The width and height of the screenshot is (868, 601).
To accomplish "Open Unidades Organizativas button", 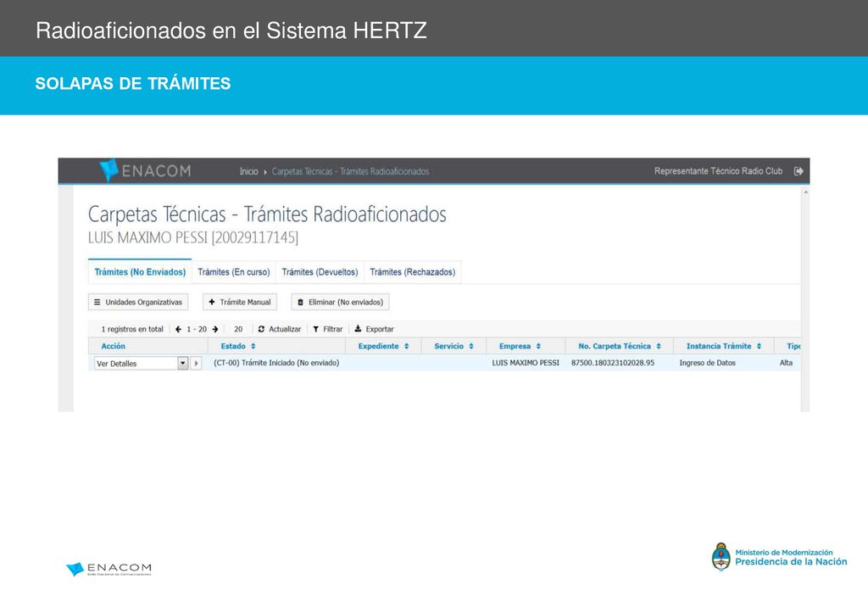I will click(x=138, y=302).
